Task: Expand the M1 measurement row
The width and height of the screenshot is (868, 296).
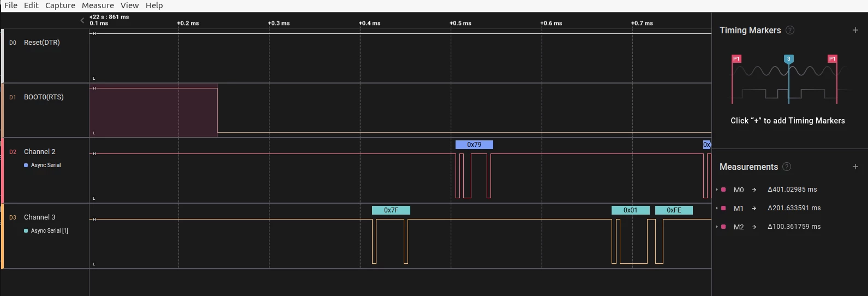Action: [x=717, y=208]
